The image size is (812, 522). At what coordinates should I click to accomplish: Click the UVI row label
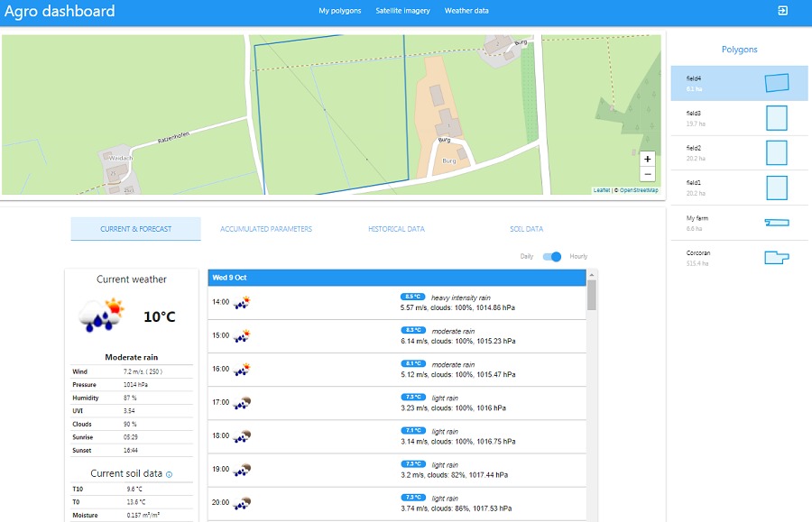[78, 411]
